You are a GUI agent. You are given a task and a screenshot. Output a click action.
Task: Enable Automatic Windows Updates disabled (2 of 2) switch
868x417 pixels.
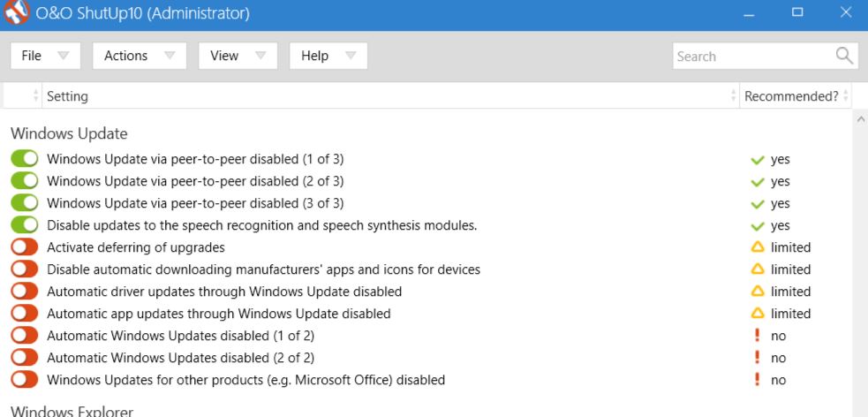(x=25, y=358)
